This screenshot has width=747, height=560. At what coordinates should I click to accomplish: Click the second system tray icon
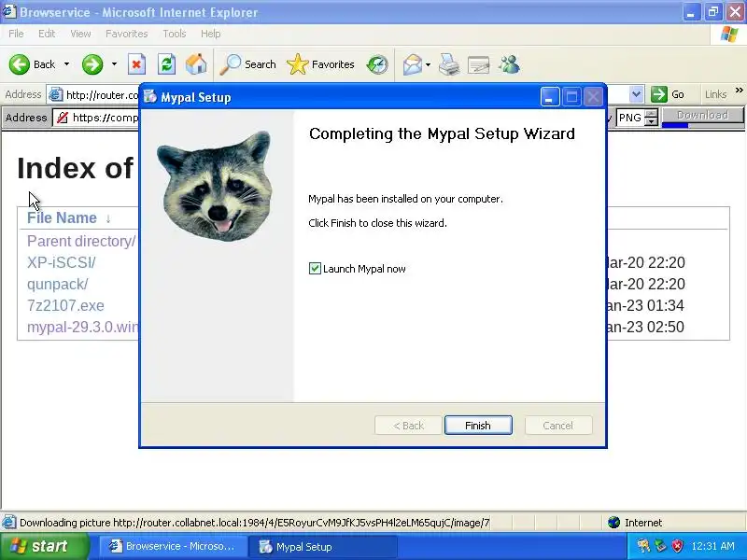click(660, 546)
